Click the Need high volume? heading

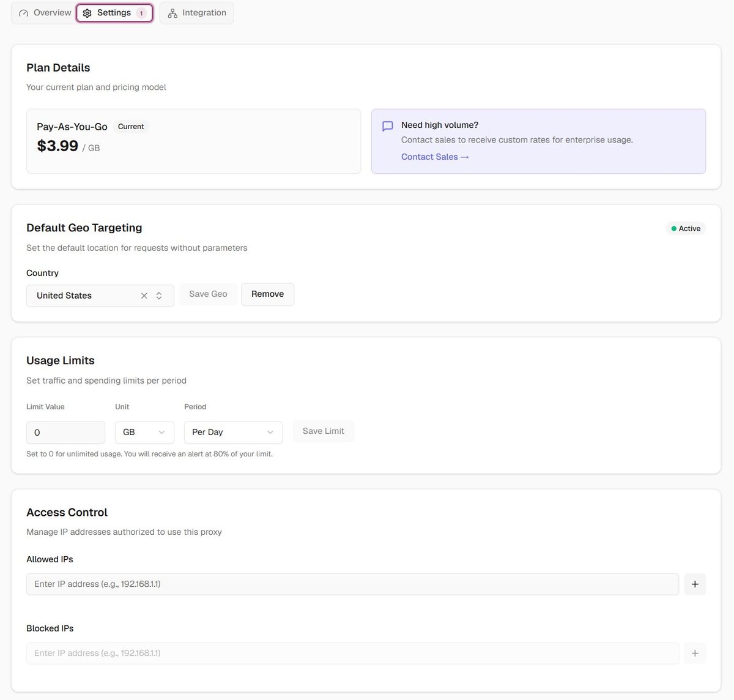pos(440,125)
